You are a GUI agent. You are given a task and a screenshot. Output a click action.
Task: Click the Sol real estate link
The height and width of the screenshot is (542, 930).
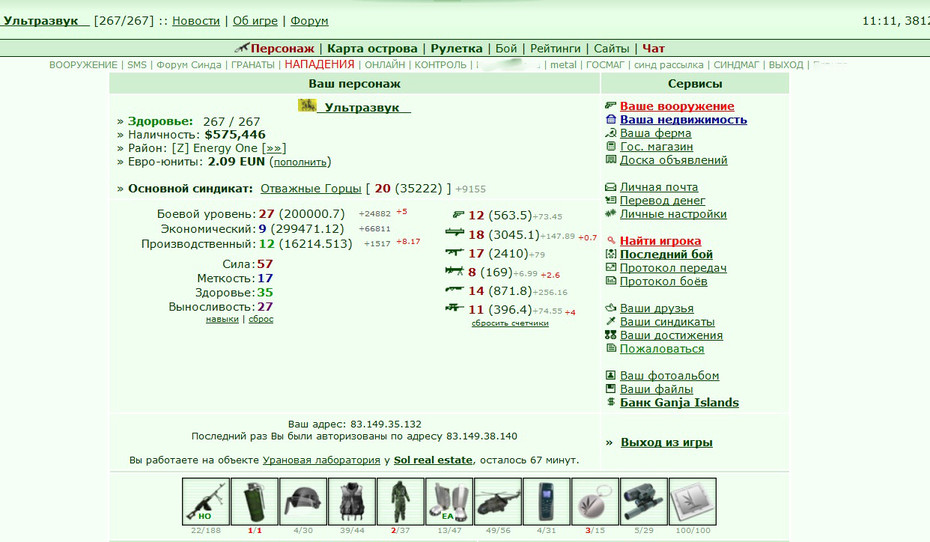[433, 460]
